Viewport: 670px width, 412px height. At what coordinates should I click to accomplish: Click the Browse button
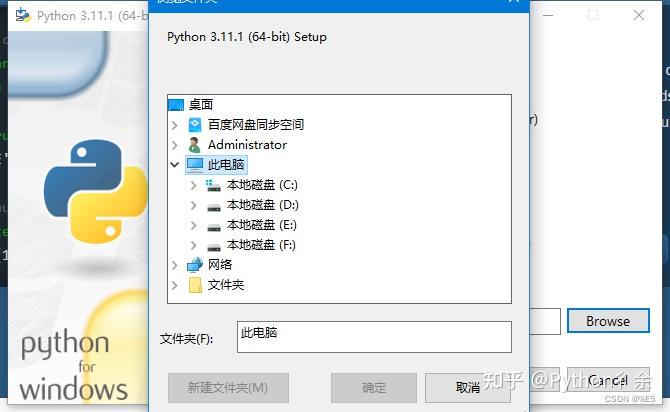point(608,321)
